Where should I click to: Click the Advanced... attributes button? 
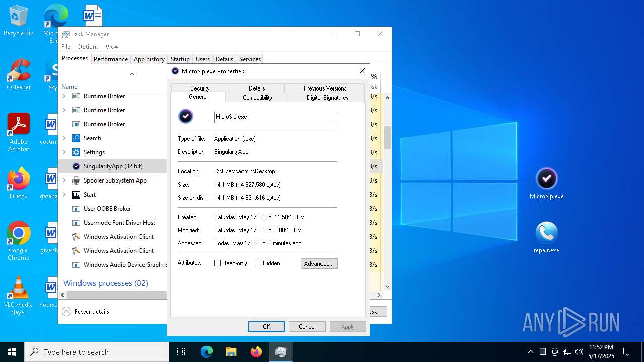point(319,264)
